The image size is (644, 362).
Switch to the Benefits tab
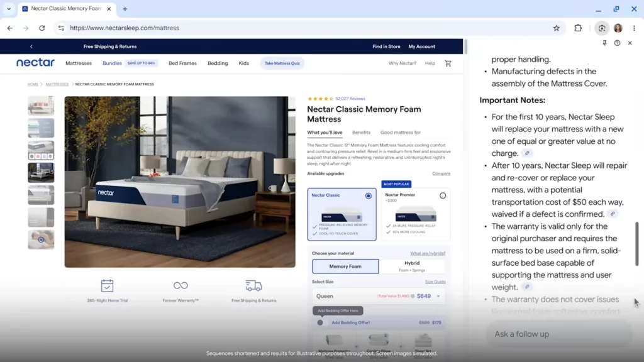click(361, 133)
